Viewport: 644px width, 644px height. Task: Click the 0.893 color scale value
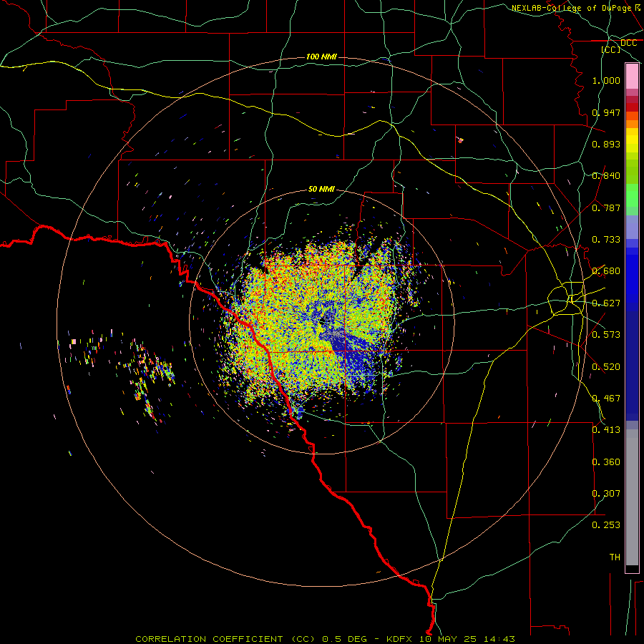606,144
